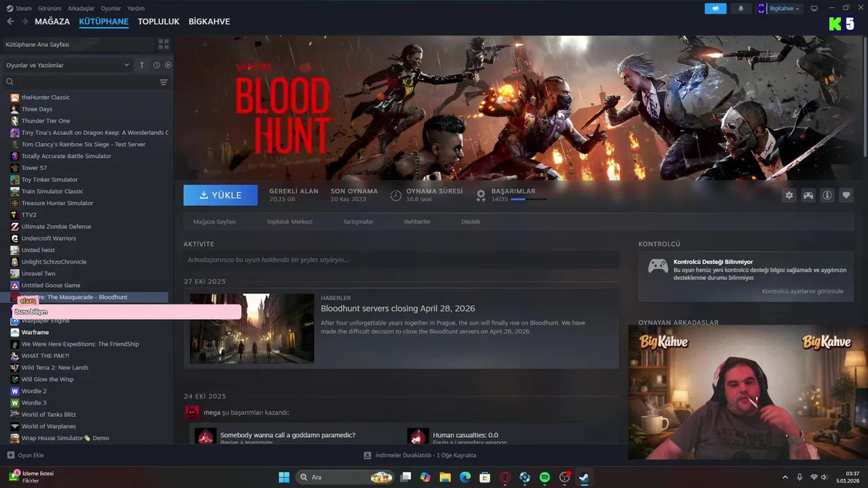Select Untitled Goose Game in library
868x488 pixels.
(x=51, y=285)
